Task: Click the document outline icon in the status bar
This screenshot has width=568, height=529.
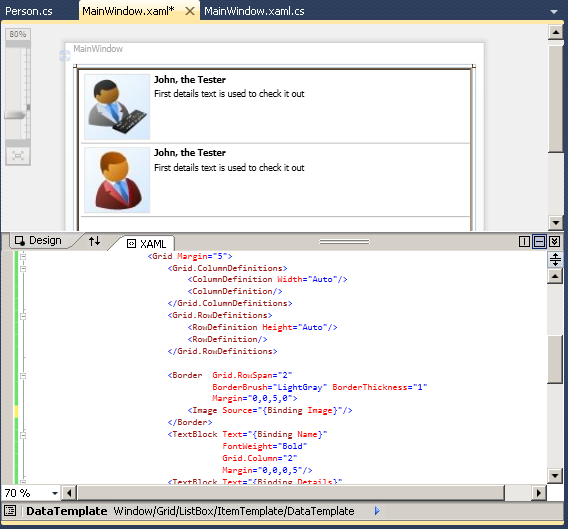Action: coord(10,511)
